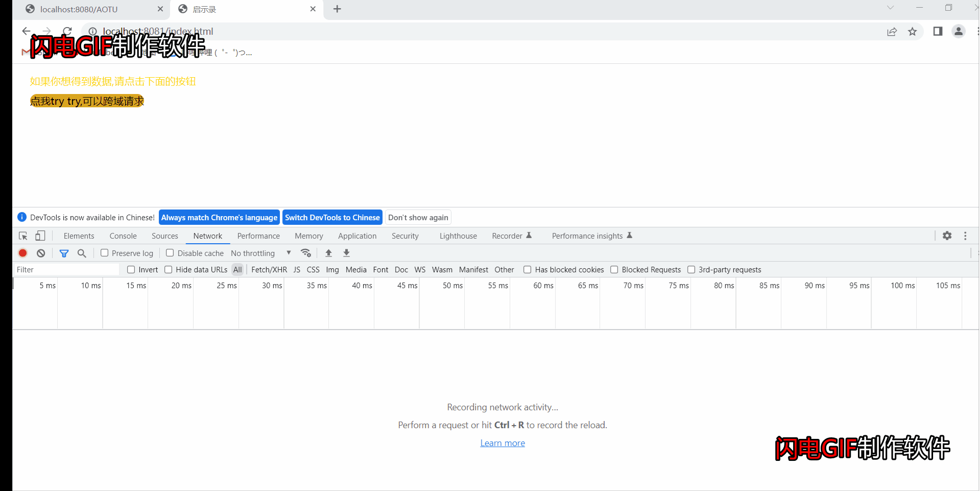Open the Application tab
Screen dimensions: 980x491
click(x=357, y=236)
